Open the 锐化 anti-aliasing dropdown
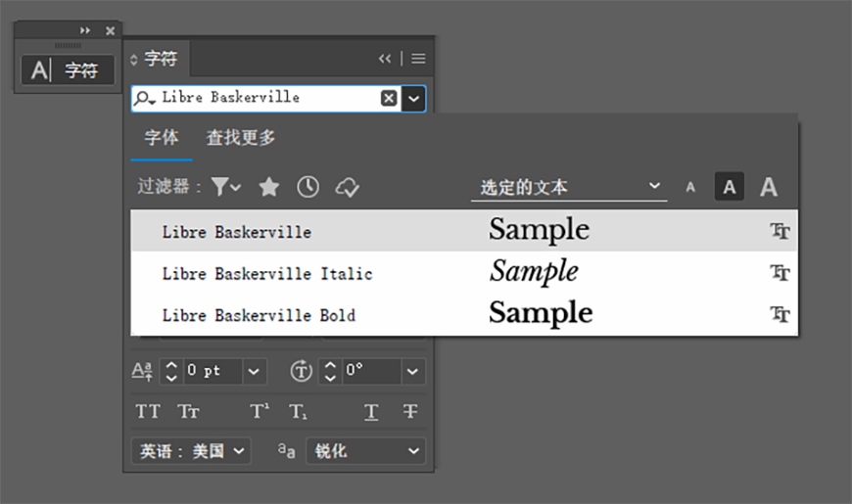This screenshot has width=852, height=504. 365,451
